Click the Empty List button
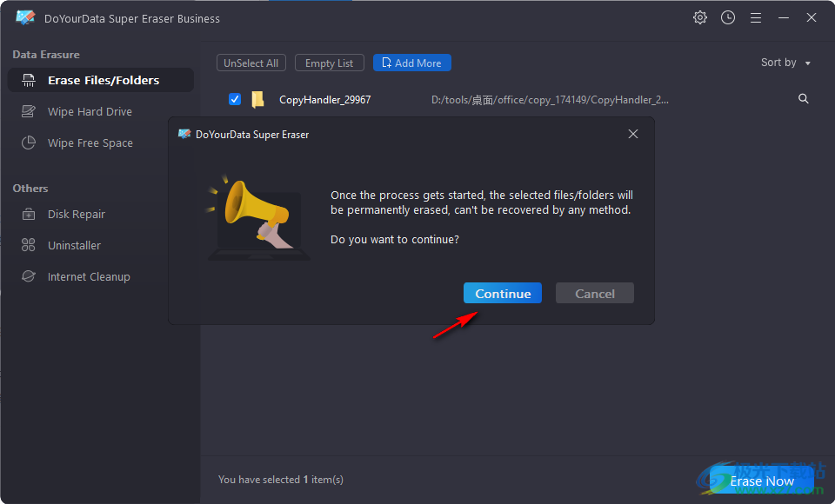Image resolution: width=835 pixels, height=504 pixels. tap(329, 63)
